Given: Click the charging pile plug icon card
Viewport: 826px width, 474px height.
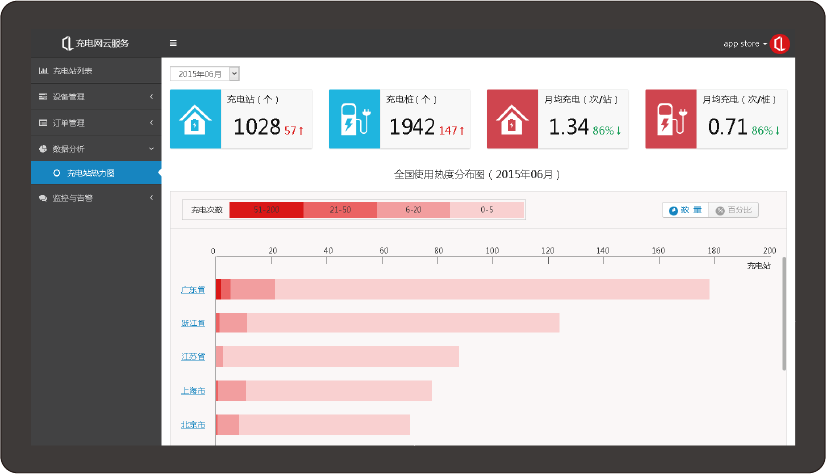Looking at the screenshot, I should click(352, 119).
